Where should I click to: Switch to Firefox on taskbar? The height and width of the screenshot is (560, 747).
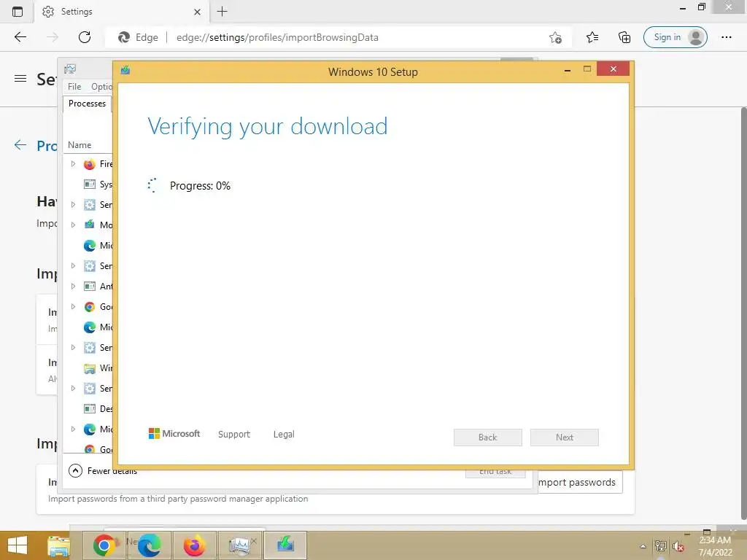(x=194, y=545)
